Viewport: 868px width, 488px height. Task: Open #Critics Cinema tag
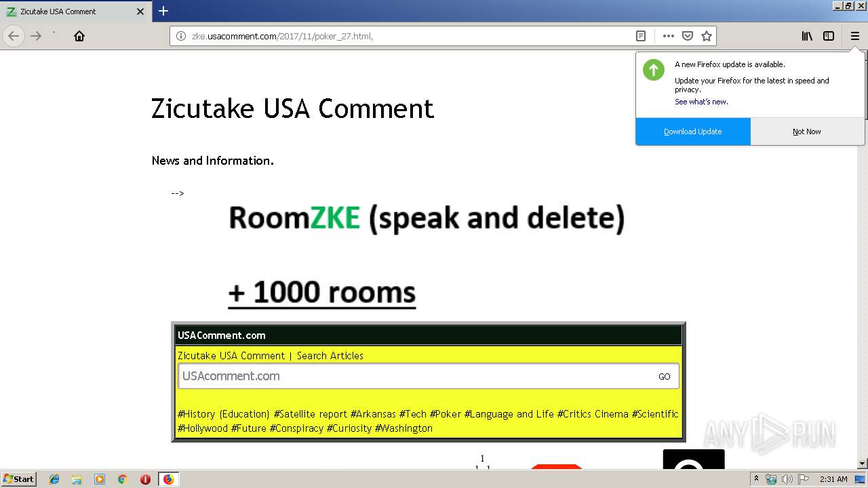(593, 414)
